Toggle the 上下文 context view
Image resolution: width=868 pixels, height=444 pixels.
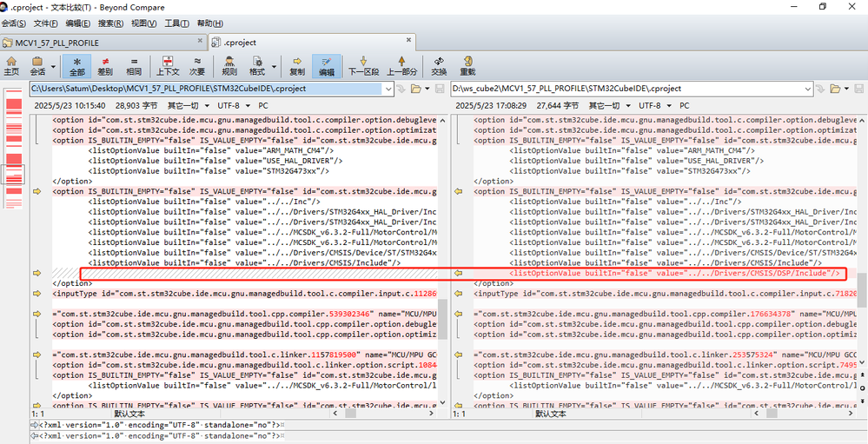coord(168,66)
